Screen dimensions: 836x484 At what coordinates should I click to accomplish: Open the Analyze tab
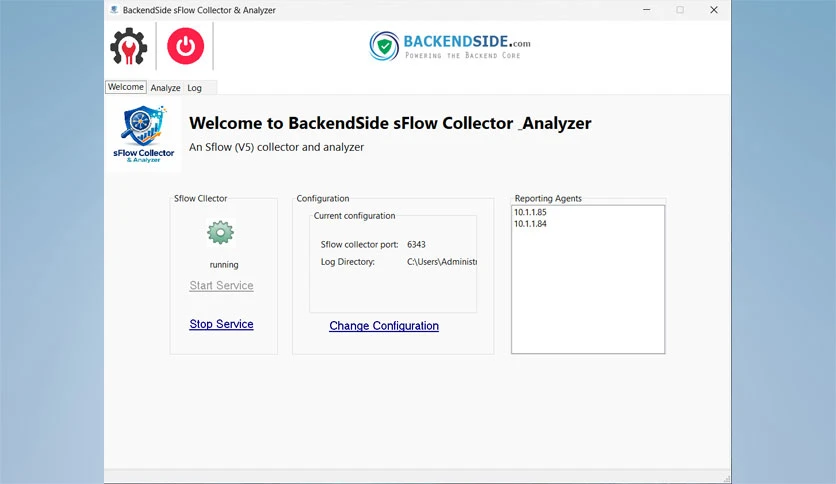pyautogui.click(x=165, y=88)
